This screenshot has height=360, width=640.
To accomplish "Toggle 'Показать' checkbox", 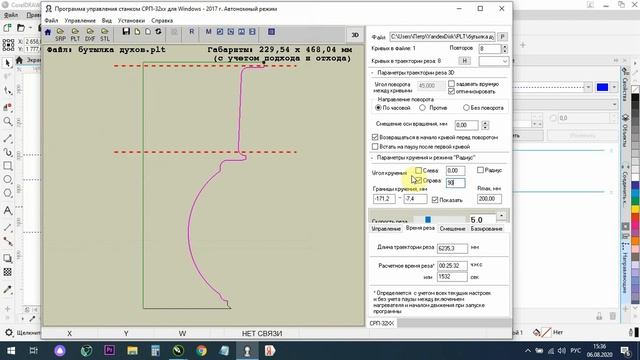I will coord(435,200).
